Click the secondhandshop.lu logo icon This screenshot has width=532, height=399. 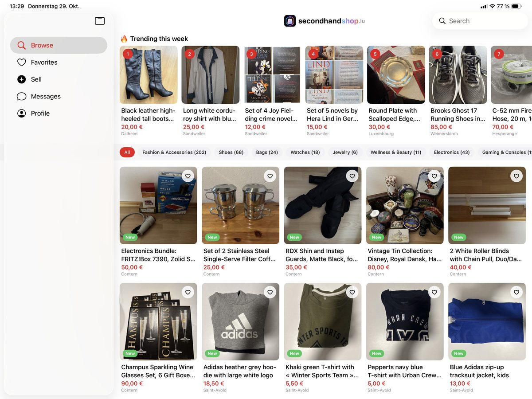tap(290, 21)
